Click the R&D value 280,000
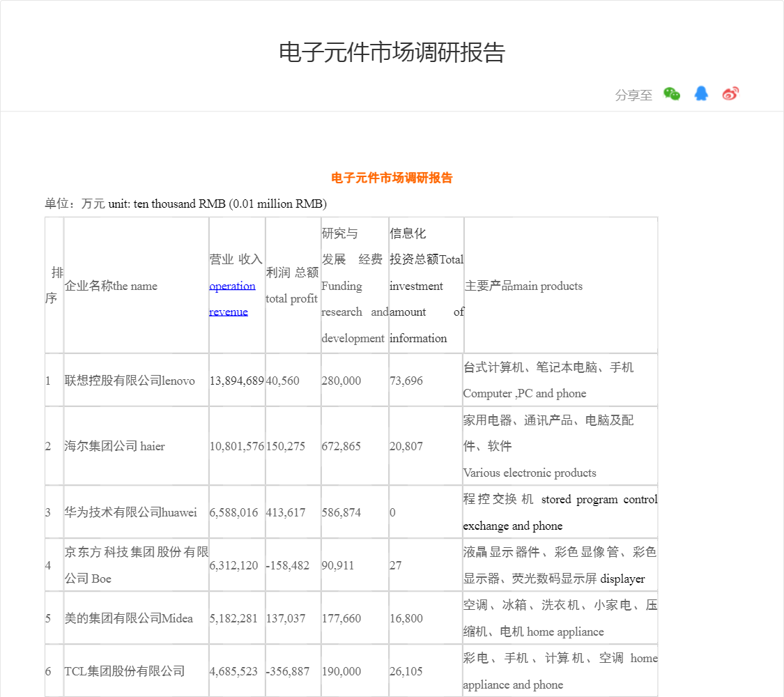Image resolution: width=784 pixels, height=697 pixels. pos(341,381)
